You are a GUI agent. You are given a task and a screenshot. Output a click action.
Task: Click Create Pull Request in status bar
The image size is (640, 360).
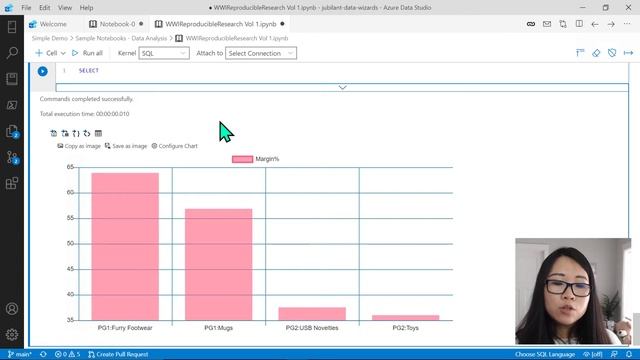pyautogui.click(x=118, y=354)
